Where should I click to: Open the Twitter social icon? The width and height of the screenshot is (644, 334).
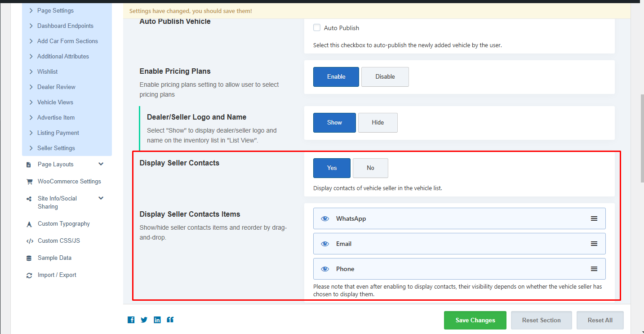click(144, 320)
